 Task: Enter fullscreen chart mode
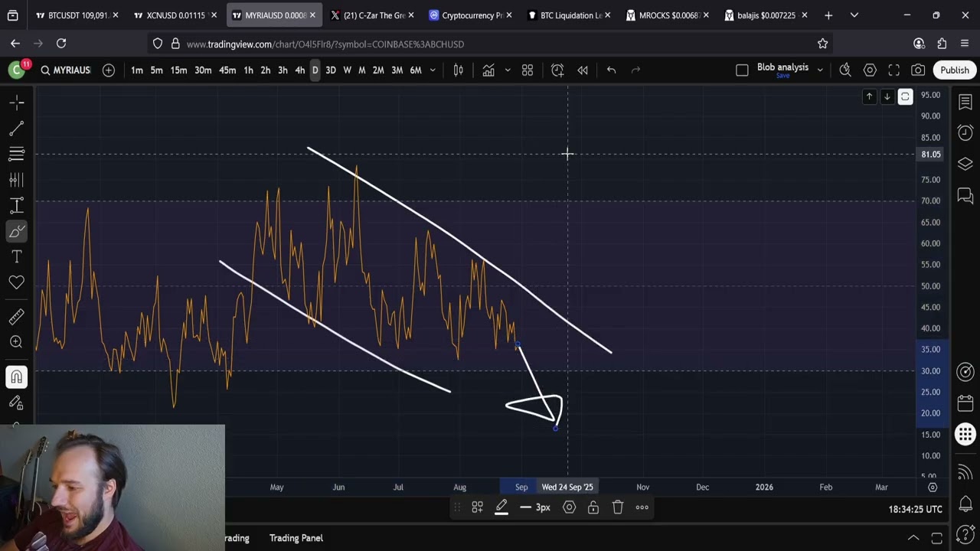pos(893,70)
